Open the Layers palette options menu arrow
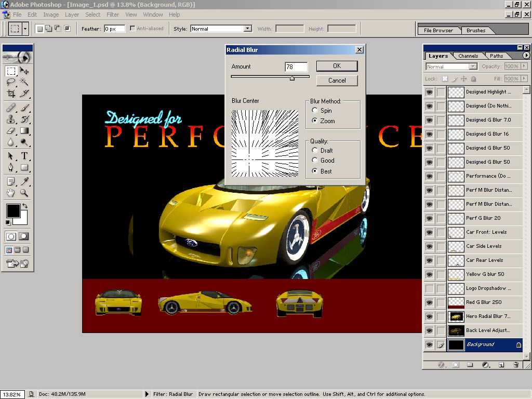The width and height of the screenshot is (532, 399). click(x=526, y=56)
